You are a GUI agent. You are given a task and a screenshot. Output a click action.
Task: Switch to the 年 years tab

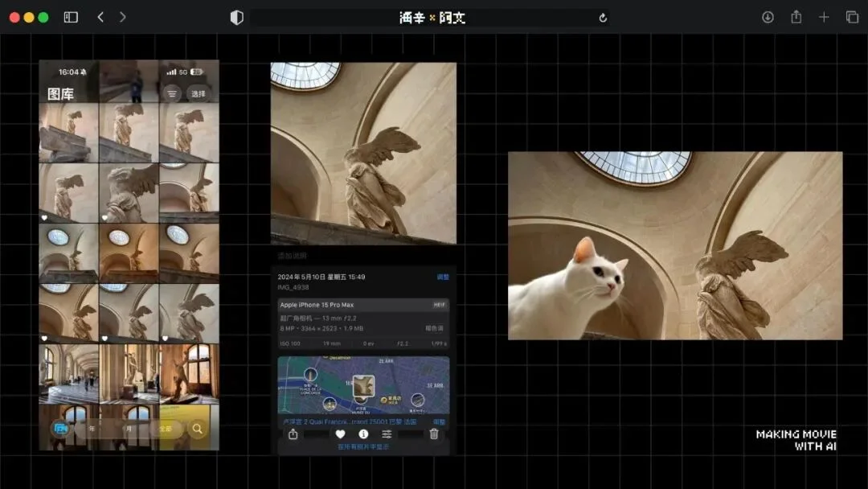(x=92, y=429)
